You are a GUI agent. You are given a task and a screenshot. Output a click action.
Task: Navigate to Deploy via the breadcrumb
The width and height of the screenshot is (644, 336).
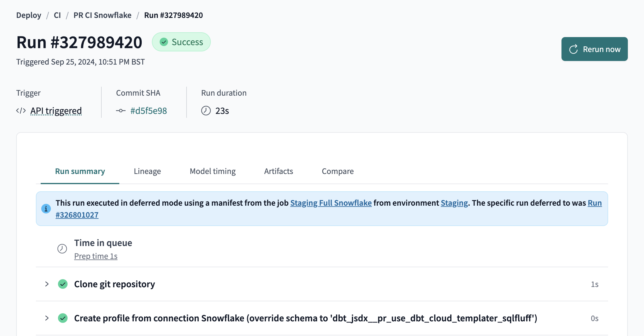29,15
